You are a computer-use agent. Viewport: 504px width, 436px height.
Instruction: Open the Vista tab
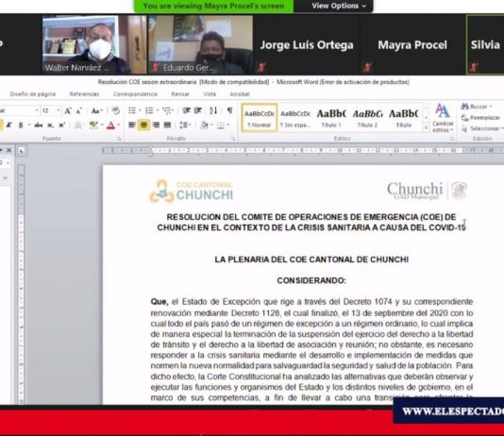(x=210, y=94)
